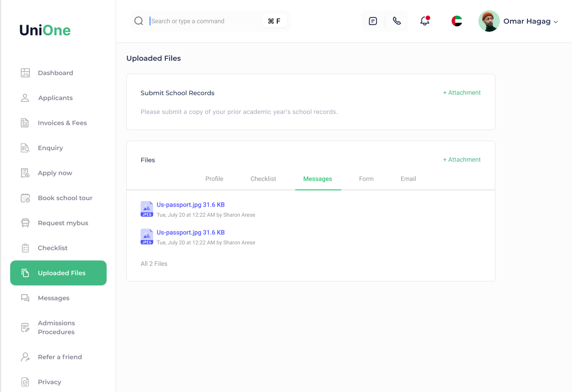
Task: Click the Refer a friend icon
Action: pos(25,357)
